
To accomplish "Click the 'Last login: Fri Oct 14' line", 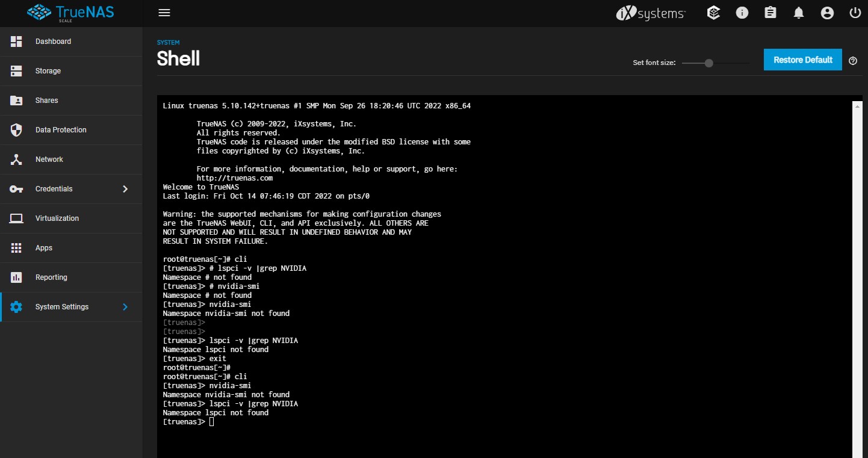I will (x=267, y=196).
